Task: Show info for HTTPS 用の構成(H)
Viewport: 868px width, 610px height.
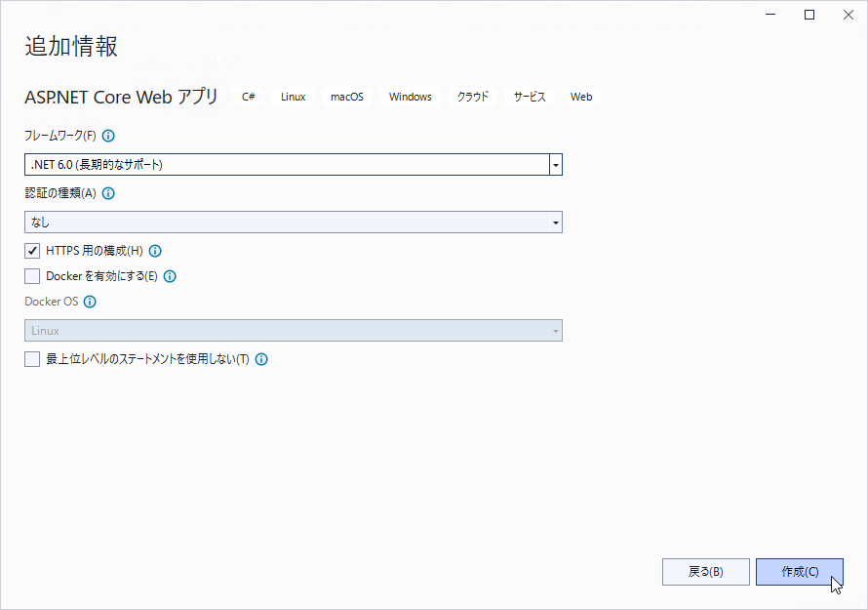Action: click(x=155, y=251)
